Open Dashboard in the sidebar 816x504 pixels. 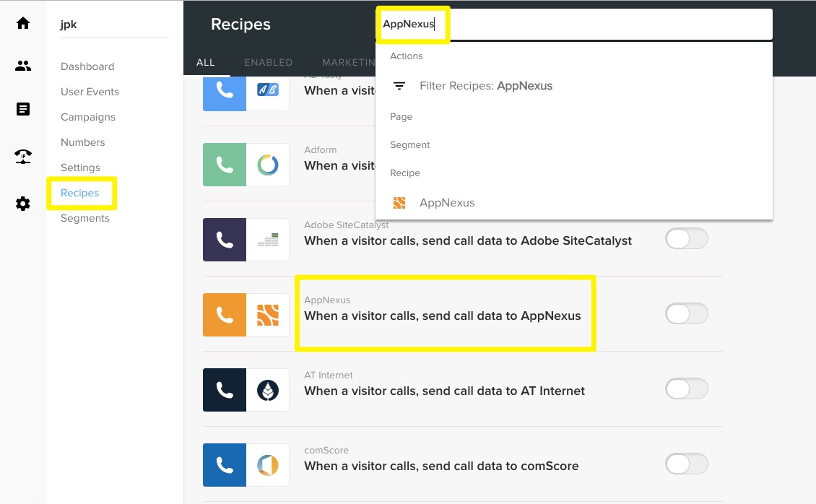87,66
